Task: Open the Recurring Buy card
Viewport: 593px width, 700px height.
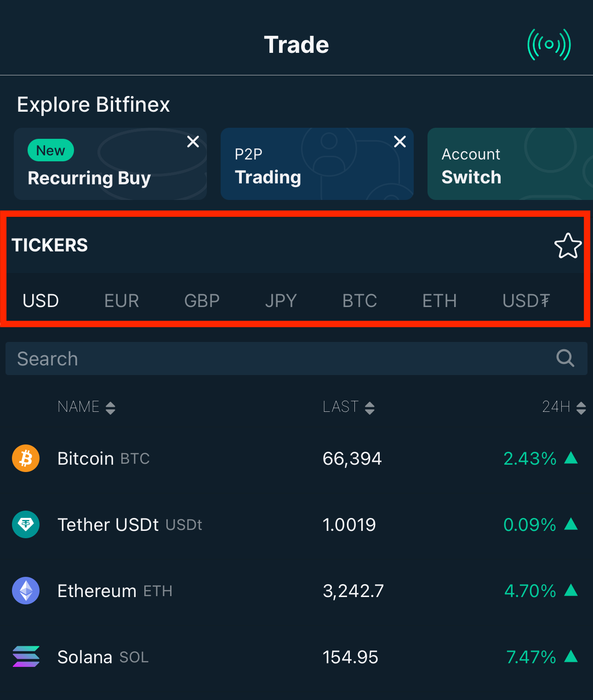Action: (110, 164)
